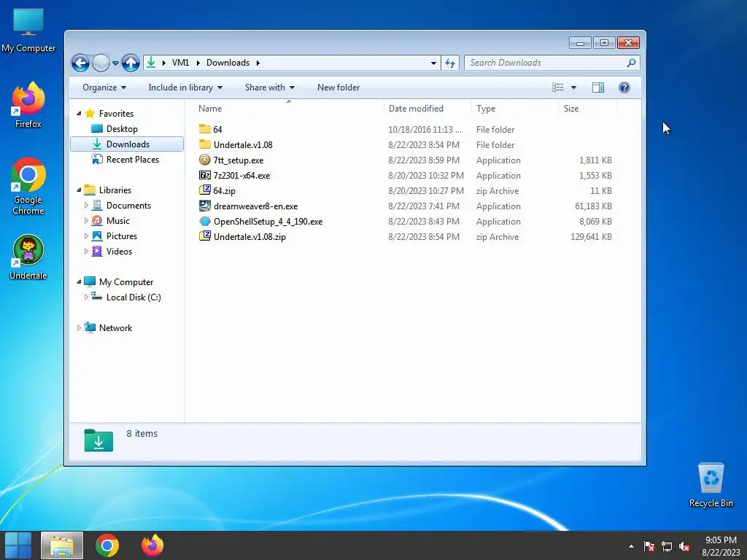This screenshot has width=747, height=560.
Task: Open the Start menu
Action: pos(18,545)
